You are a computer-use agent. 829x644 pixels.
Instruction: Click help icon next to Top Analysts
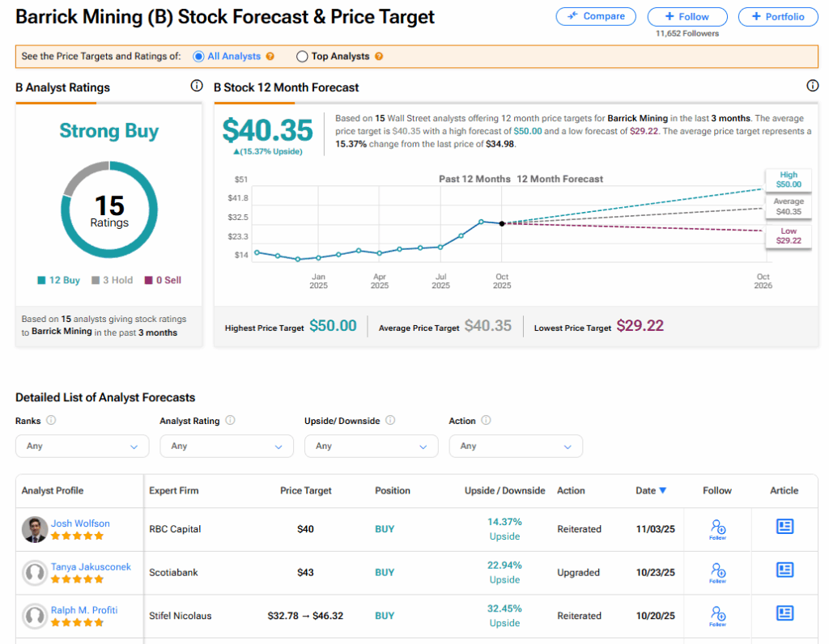coord(379,57)
